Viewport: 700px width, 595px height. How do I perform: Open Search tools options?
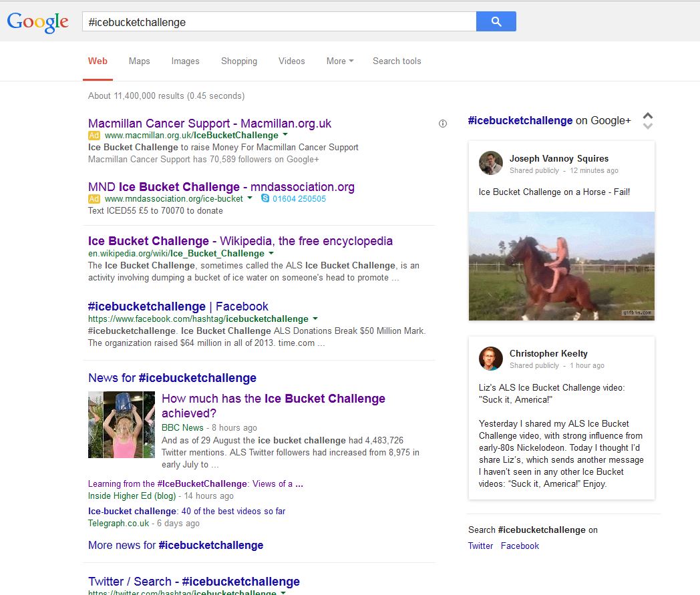(397, 61)
